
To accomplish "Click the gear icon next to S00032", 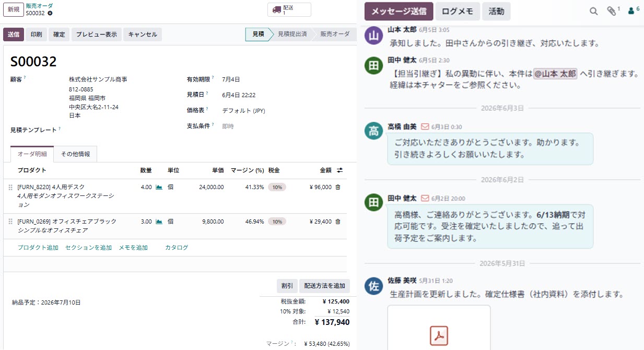I will tap(50, 13).
